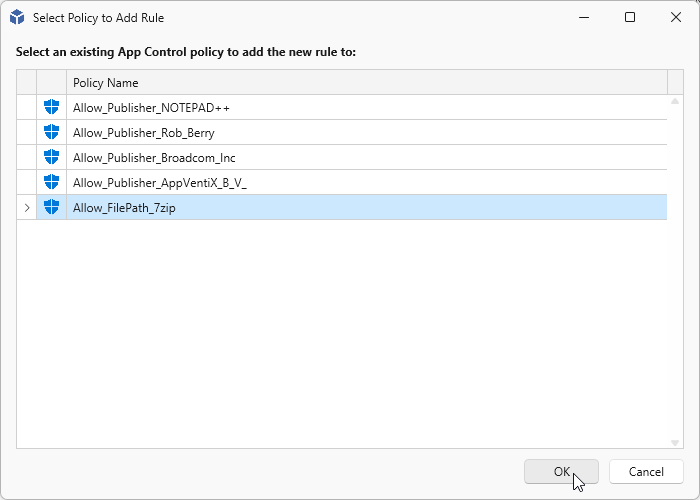Expand the row arrow beside Allow_FilePath_7zip
Image resolution: width=700 pixels, height=500 pixels.
pyautogui.click(x=27, y=208)
